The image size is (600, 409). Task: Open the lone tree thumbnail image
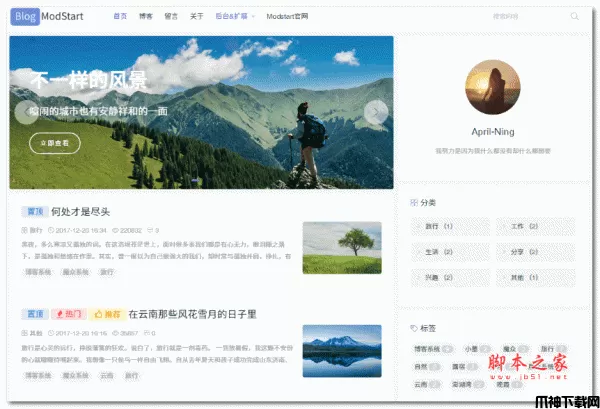tap(342, 248)
